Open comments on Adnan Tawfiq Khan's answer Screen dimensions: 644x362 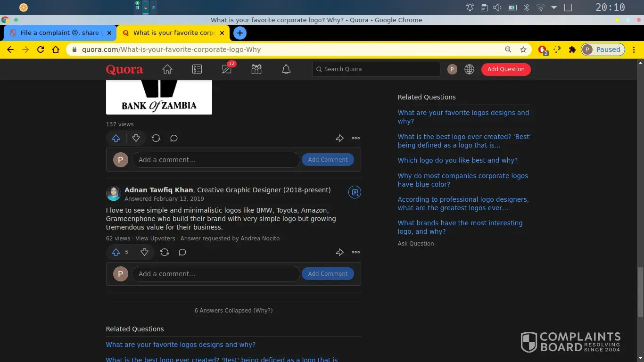182,252
